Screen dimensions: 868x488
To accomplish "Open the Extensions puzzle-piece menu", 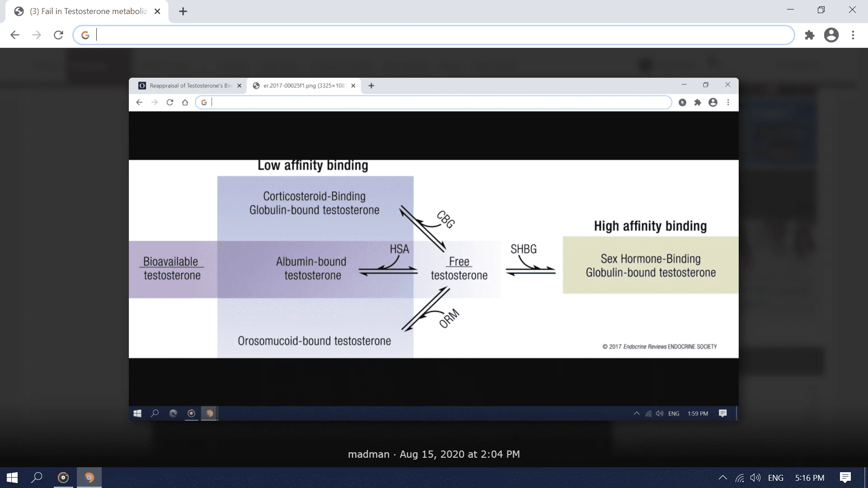I will click(x=810, y=35).
